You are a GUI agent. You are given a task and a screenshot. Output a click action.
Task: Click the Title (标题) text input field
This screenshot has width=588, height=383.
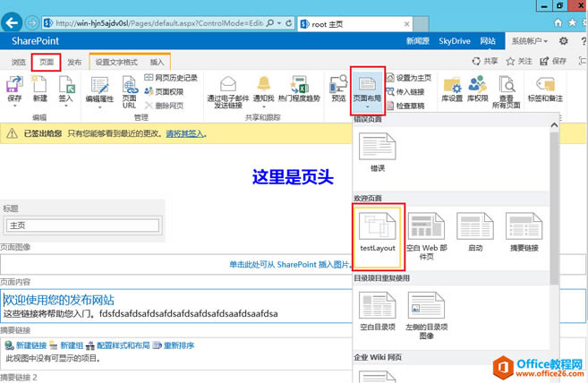click(x=83, y=226)
